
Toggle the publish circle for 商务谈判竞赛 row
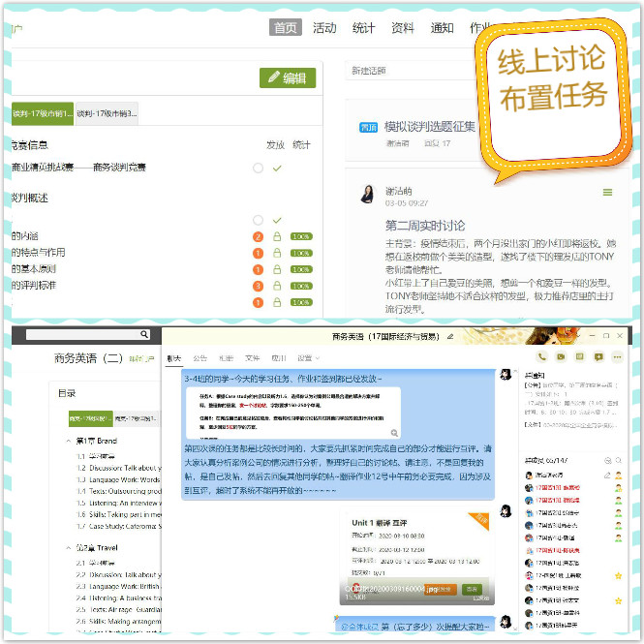(x=258, y=168)
